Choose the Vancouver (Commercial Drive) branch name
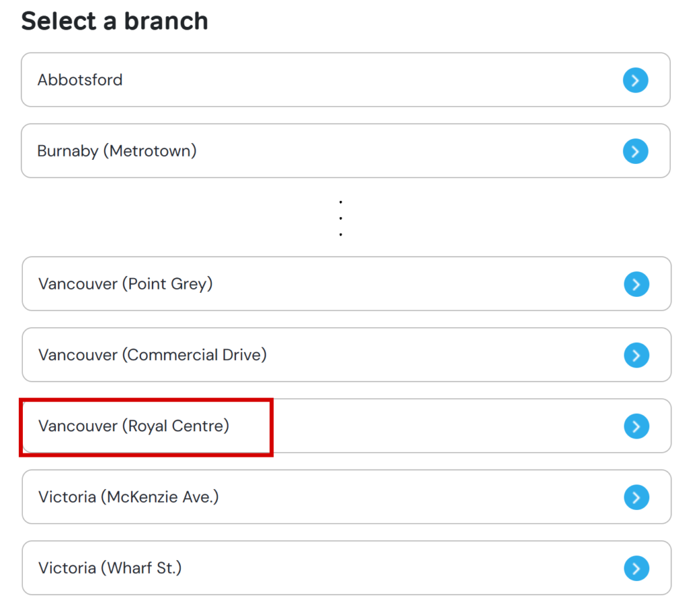This screenshot has width=691, height=616. click(x=153, y=355)
